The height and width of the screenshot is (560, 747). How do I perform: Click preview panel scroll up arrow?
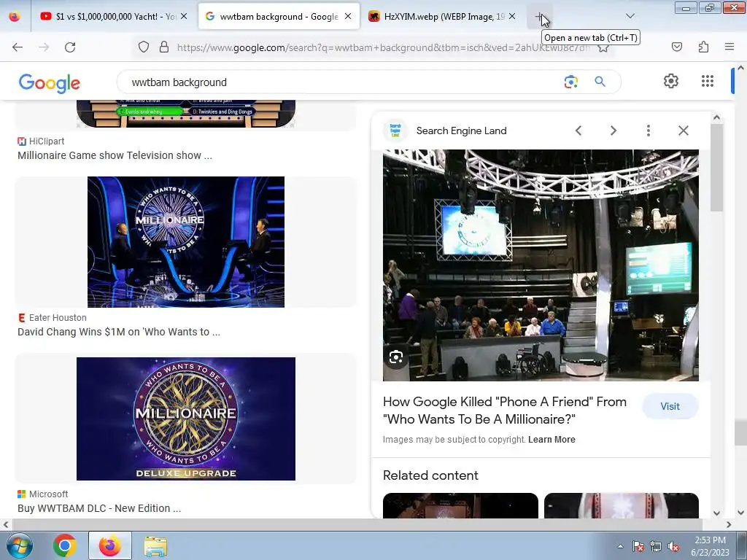tap(716, 117)
